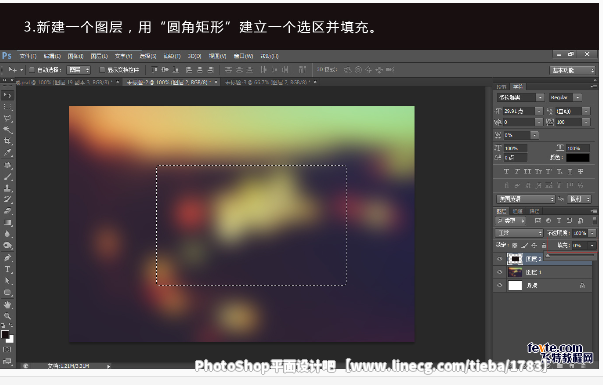The width and height of the screenshot is (603, 385).
Task: Click the Photoshop Ps logo
Action: (7, 56)
